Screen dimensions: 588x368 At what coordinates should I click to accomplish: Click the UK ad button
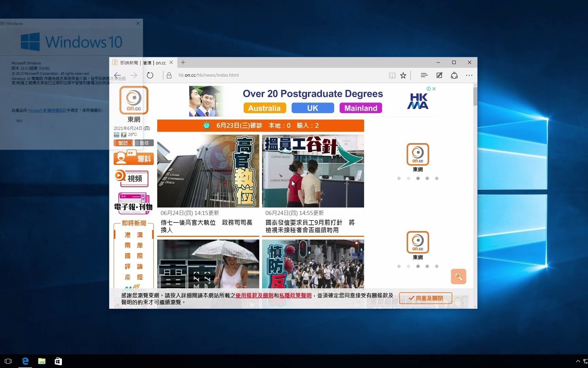coord(313,108)
